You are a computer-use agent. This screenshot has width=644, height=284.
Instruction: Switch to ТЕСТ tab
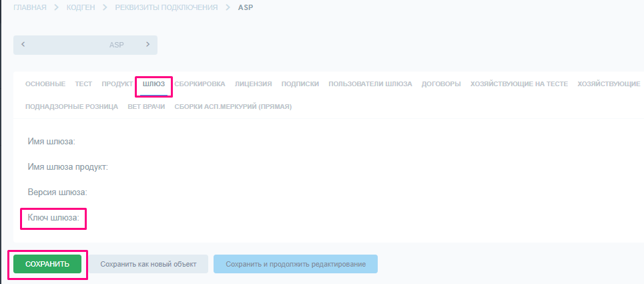pyautogui.click(x=83, y=84)
